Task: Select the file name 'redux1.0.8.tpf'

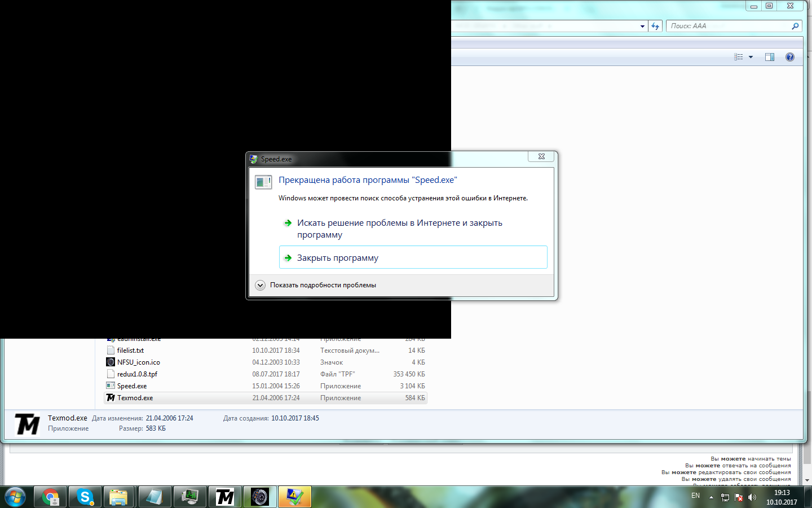Action: coord(137,374)
